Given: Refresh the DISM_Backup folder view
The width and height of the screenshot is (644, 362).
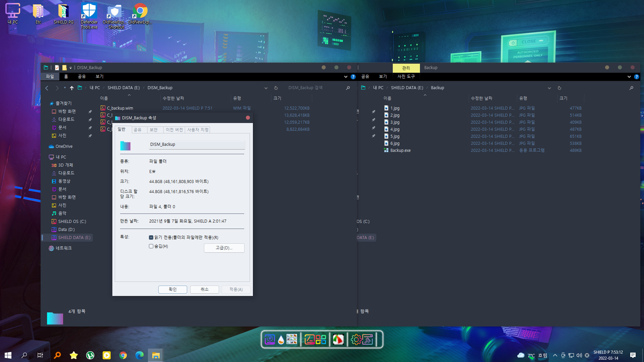Looking at the screenshot, I should (276, 88).
